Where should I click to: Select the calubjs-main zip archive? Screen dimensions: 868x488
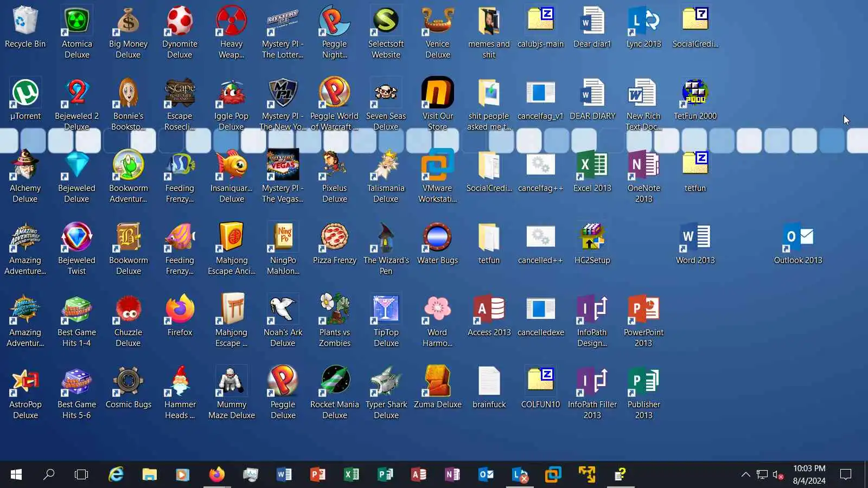(541, 27)
